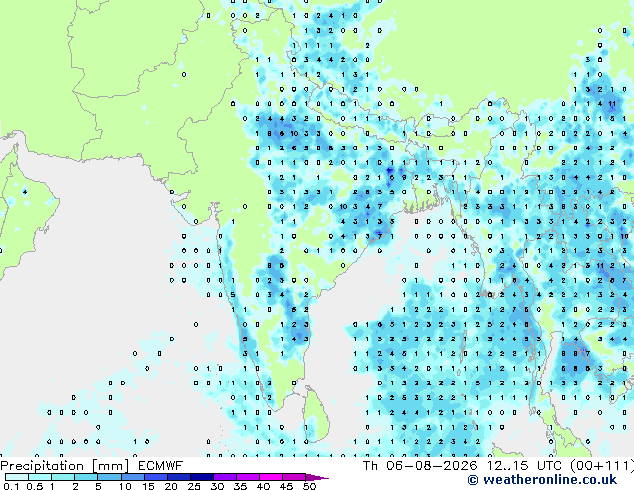
Task: Choose the 10–15 mm legend color swatch
Action: pyautogui.click(x=132, y=477)
